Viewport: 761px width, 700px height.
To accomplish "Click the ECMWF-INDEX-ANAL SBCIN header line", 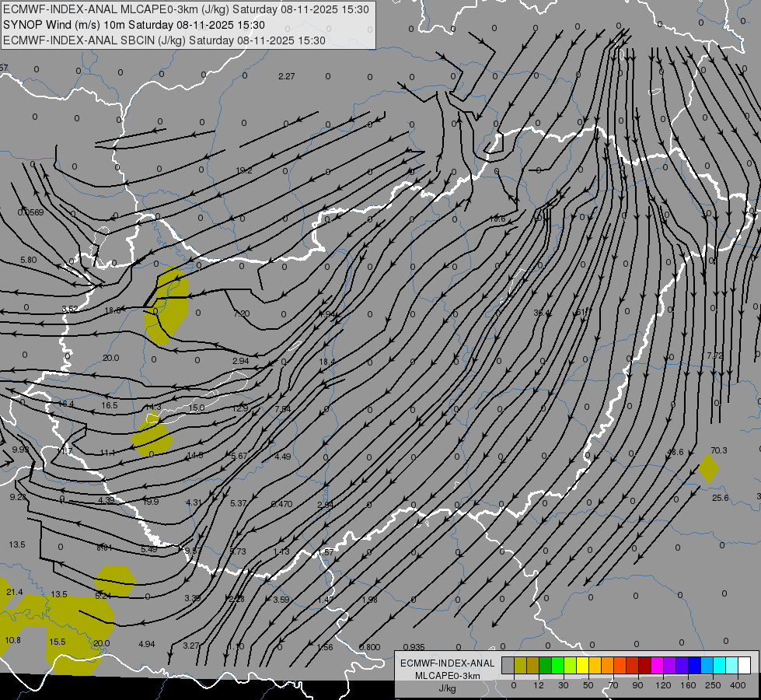I will (164, 40).
